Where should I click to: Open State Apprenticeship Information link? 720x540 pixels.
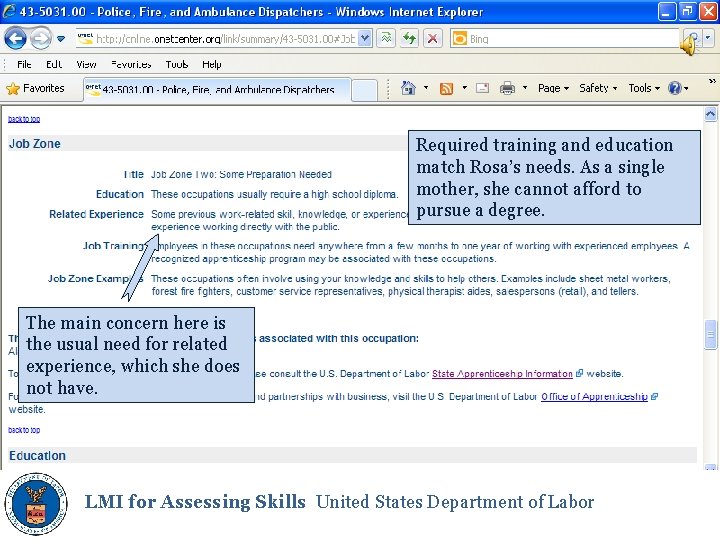point(502,374)
